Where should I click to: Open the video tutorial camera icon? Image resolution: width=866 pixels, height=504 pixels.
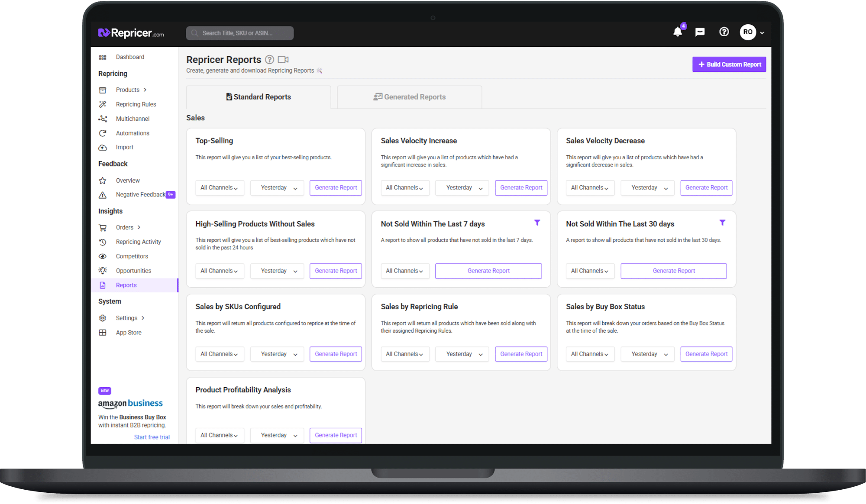(283, 60)
